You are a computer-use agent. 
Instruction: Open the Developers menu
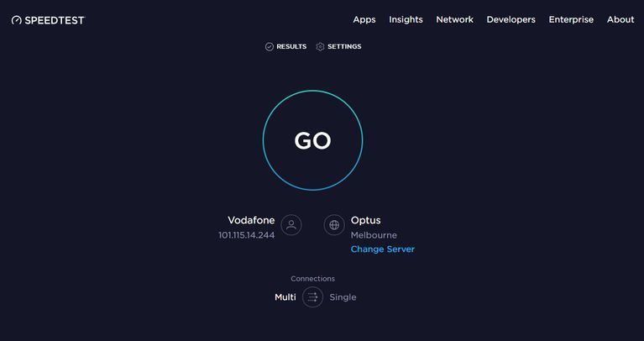pos(510,19)
